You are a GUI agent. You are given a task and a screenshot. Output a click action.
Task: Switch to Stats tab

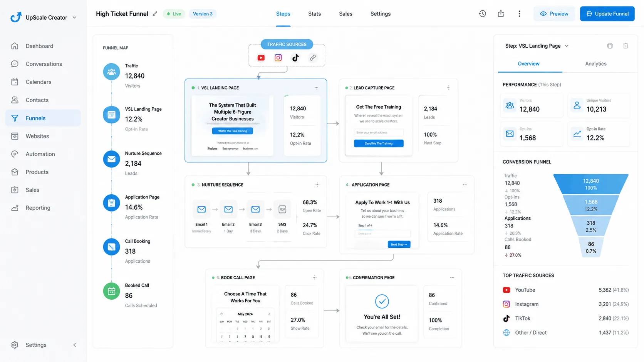click(314, 14)
